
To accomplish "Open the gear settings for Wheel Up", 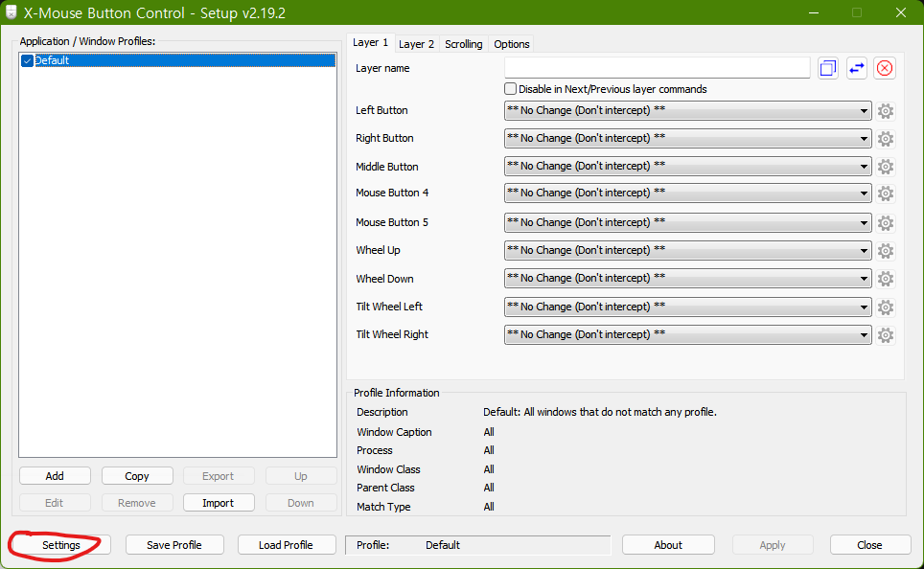I will 886,250.
